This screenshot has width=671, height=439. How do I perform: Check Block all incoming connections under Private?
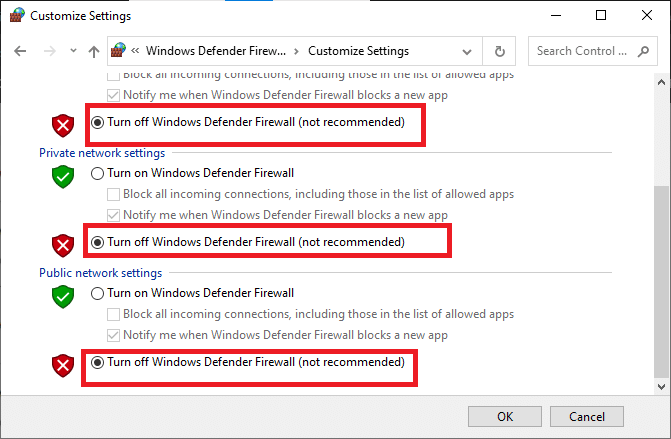114,194
